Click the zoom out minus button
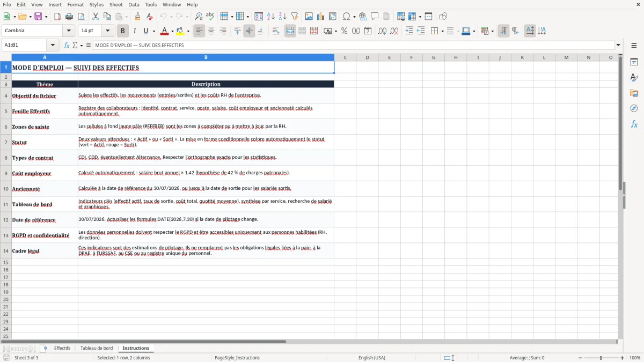This screenshot has width=644, height=362. [x=580, y=358]
